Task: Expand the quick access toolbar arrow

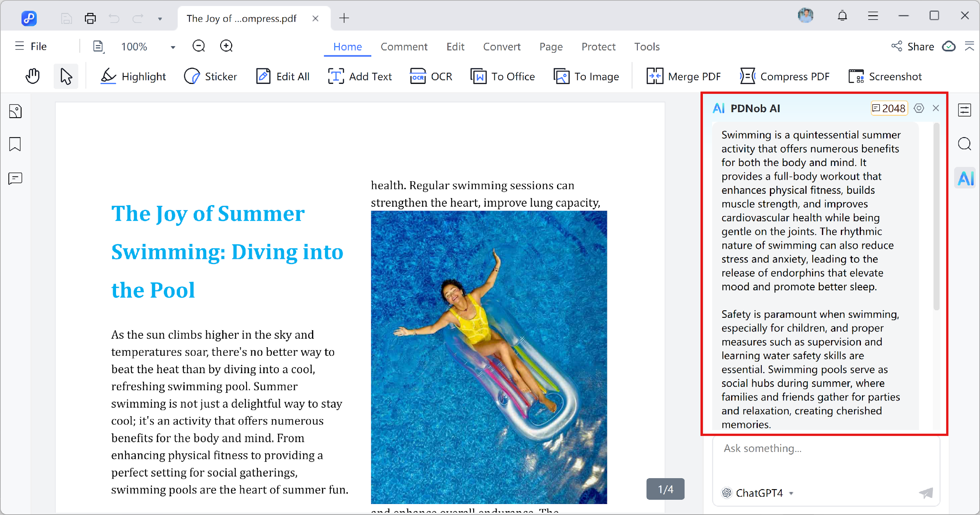Action: click(160, 19)
